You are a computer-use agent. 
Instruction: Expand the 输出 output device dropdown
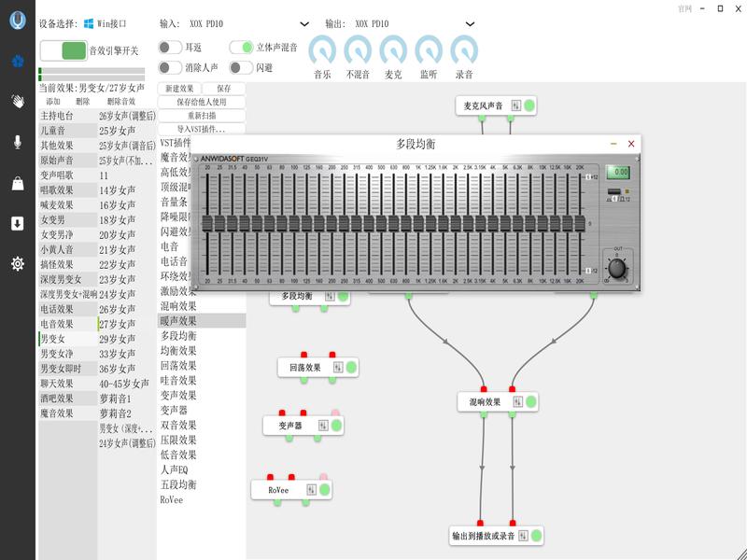tap(469, 23)
